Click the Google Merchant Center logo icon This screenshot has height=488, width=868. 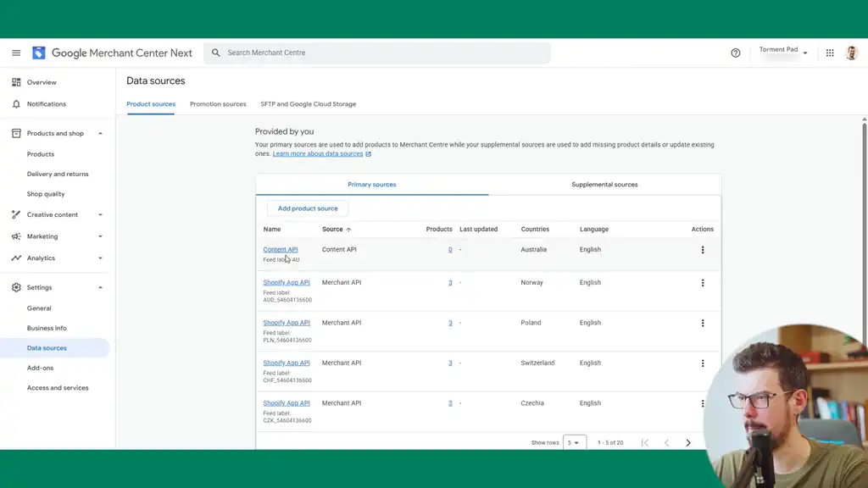click(38, 53)
